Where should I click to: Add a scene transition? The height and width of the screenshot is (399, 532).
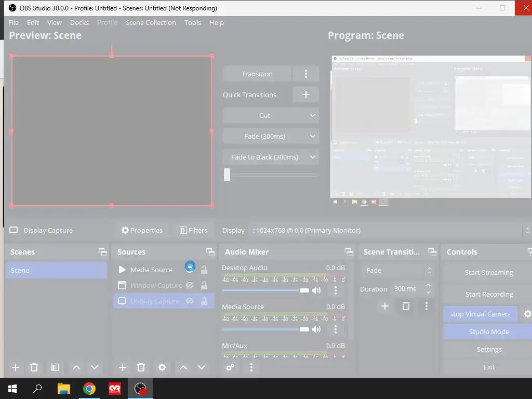[x=385, y=306]
